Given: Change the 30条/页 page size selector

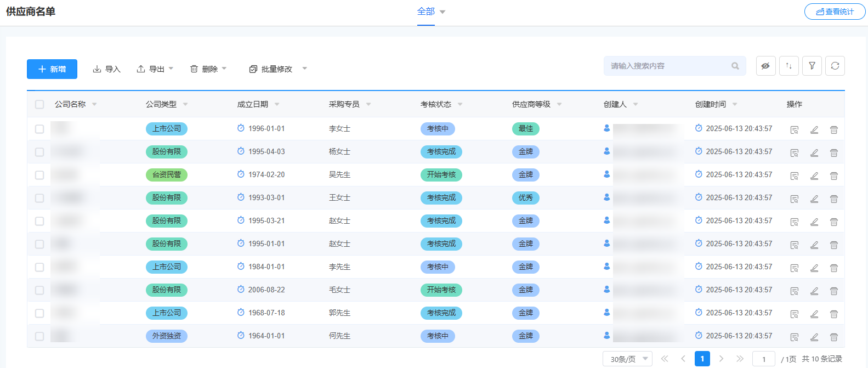Looking at the screenshot, I should click(x=628, y=359).
